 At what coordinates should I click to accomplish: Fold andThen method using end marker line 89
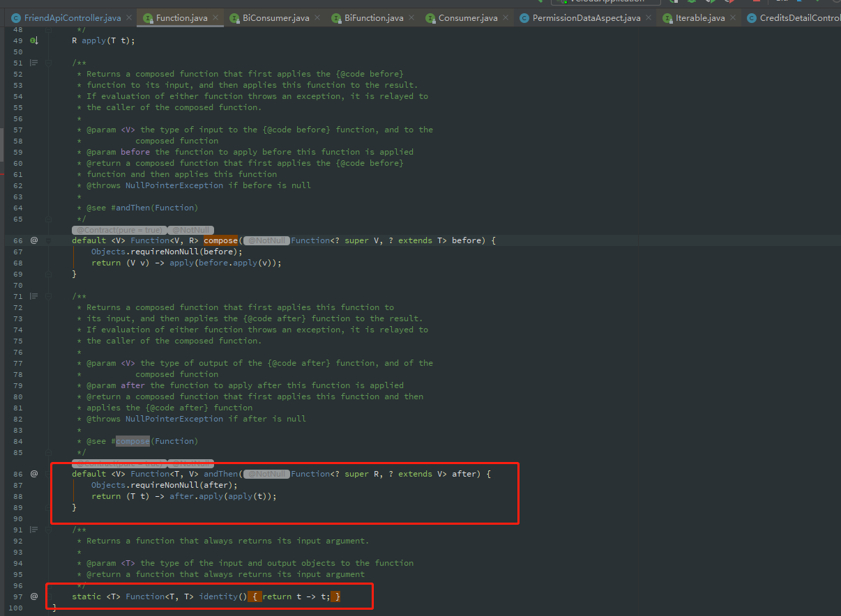click(x=49, y=507)
